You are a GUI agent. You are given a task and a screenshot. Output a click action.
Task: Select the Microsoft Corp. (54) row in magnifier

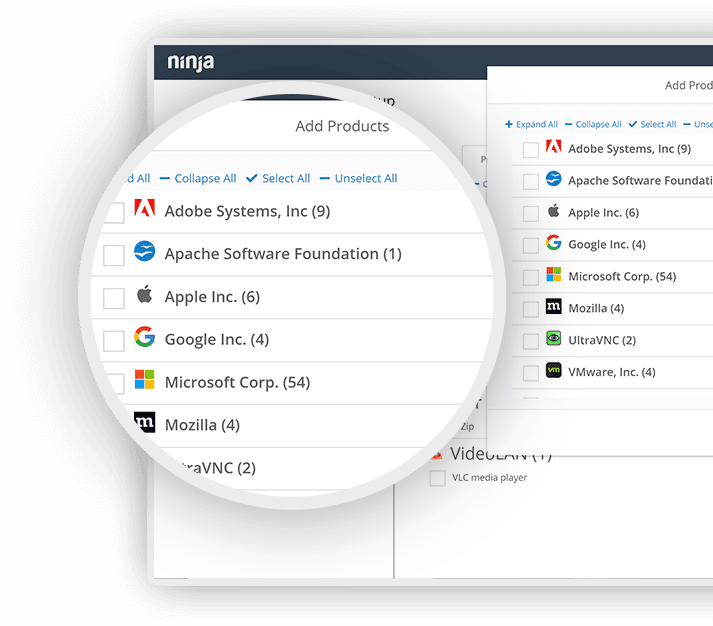pos(237,382)
